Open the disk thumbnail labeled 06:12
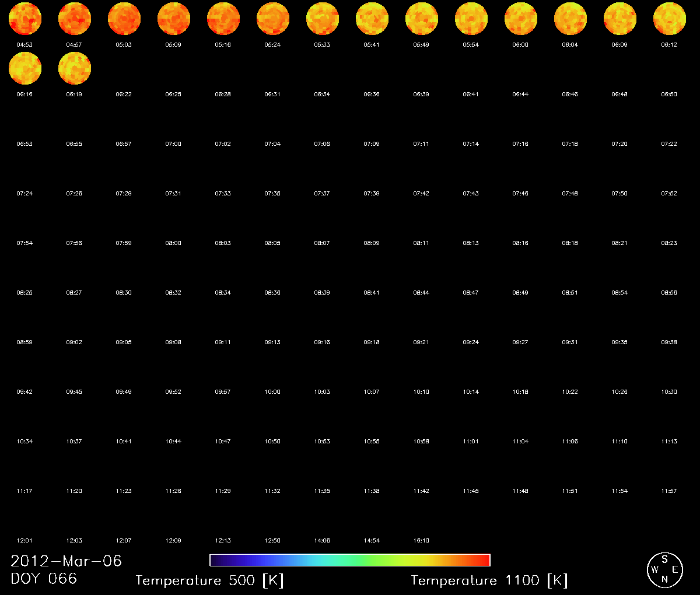Screen dimensions: 700x595 [670, 19]
